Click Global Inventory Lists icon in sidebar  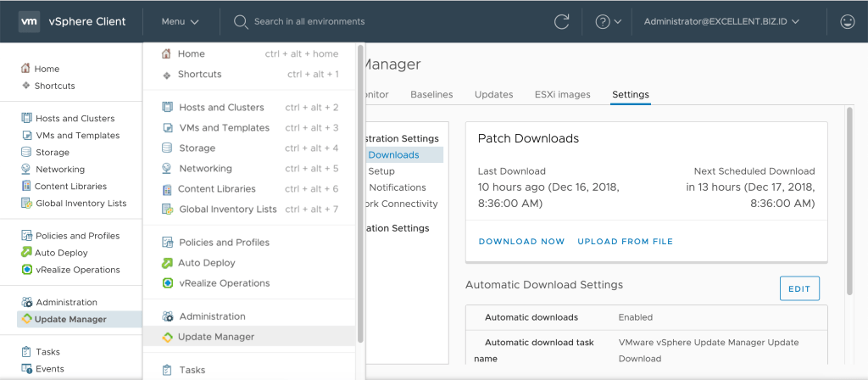(x=26, y=203)
